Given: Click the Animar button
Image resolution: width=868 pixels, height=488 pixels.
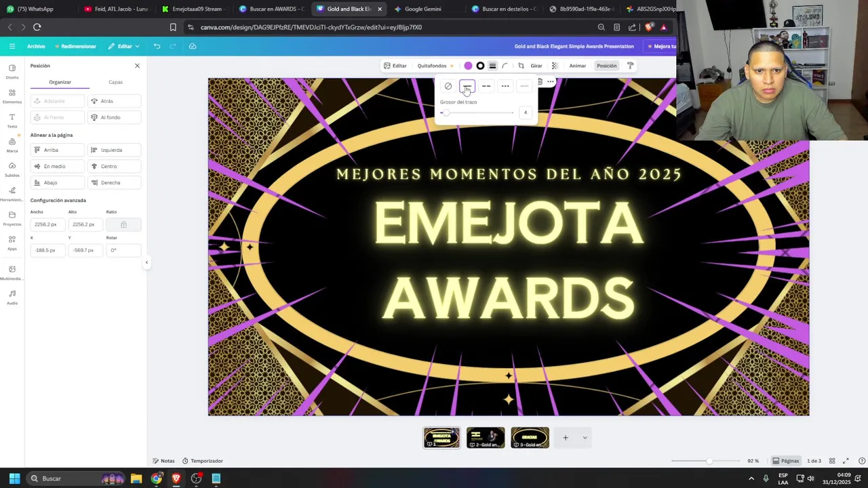Looking at the screenshot, I should [x=578, y=66].
